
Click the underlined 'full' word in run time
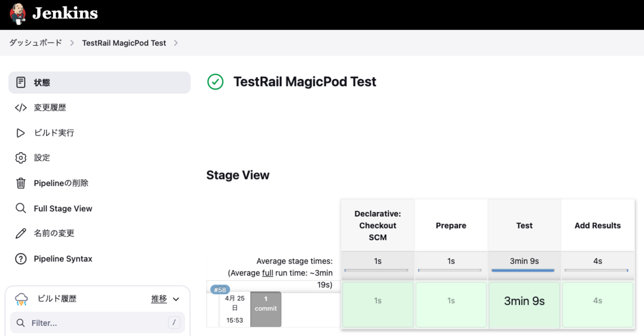[x=268, y=273]
